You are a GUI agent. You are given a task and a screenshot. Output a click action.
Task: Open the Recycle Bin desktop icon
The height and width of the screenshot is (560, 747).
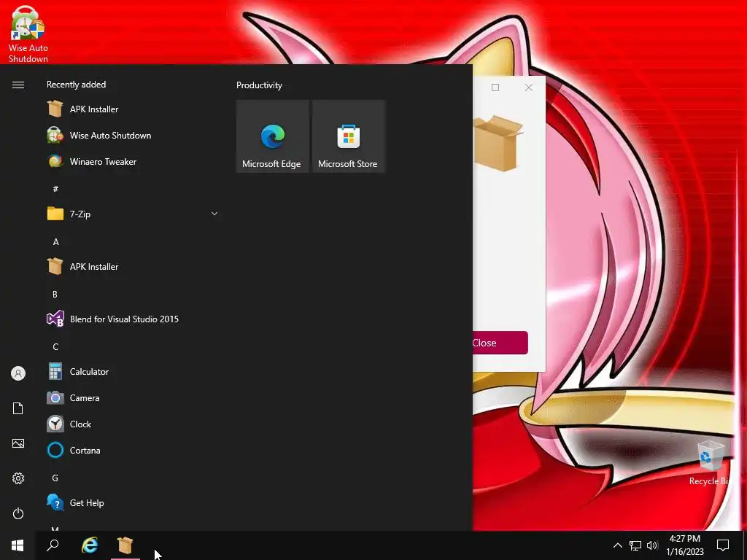[711, 463]
